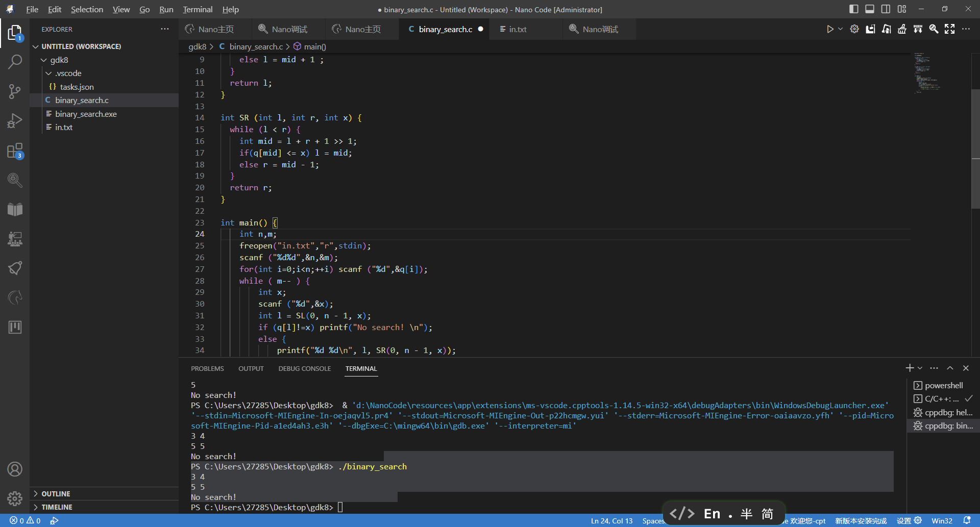Collapse the UNTITLED (WORKSPACE) section

click(x=104, y=46)
